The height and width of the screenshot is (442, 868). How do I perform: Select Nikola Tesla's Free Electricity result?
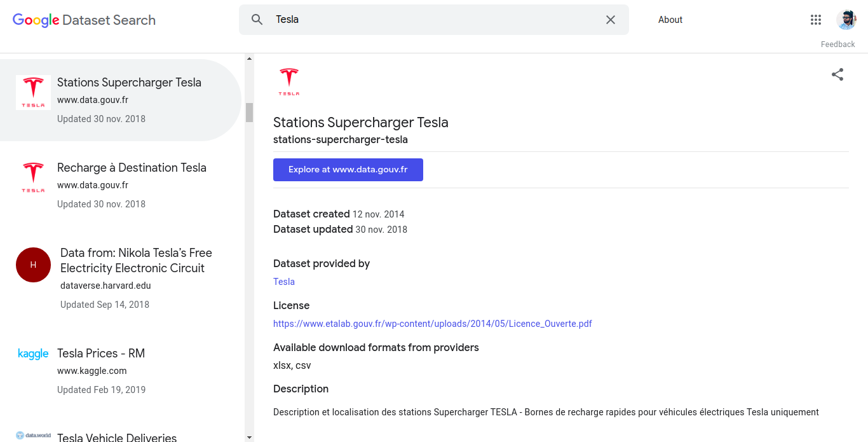121,278
